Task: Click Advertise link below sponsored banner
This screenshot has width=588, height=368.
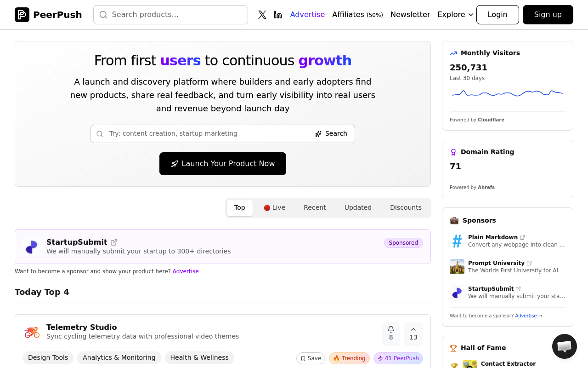Action: (x=186, y=271)
